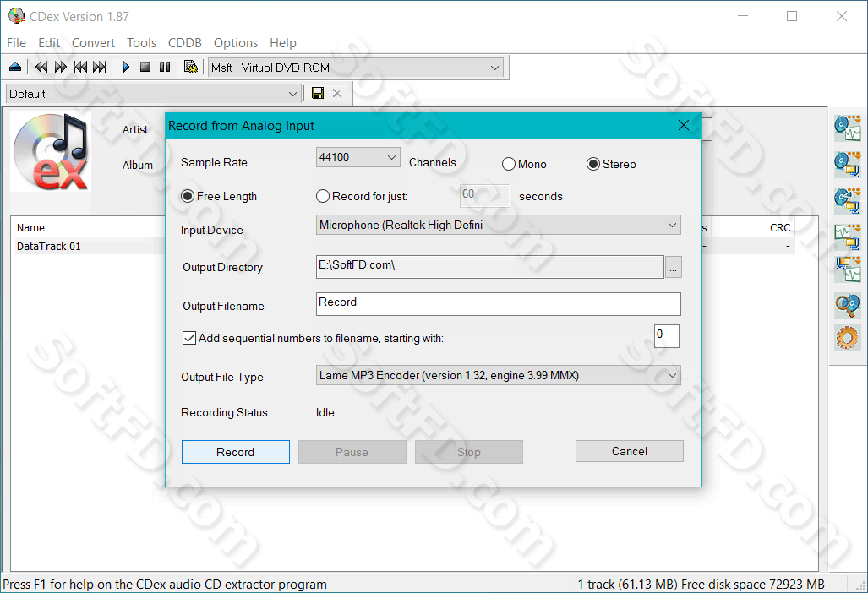Toggle Add sequential numbers to filename checkbox
Image resolution: width=868 pixels, height=593 pixels.
pyautogui.click(x=189, y=338)
